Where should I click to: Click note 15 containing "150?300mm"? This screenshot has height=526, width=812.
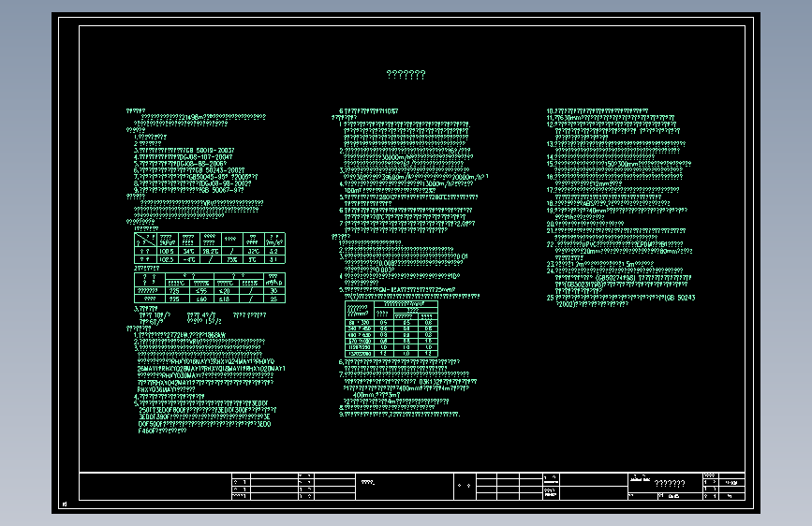(x=619, y=164)
